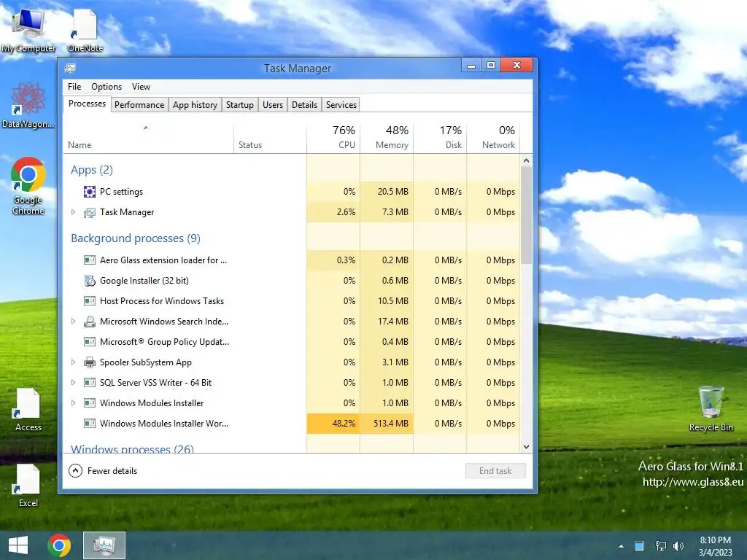Select Spooler SubSystem App printer icon

[x=90, y=362]
